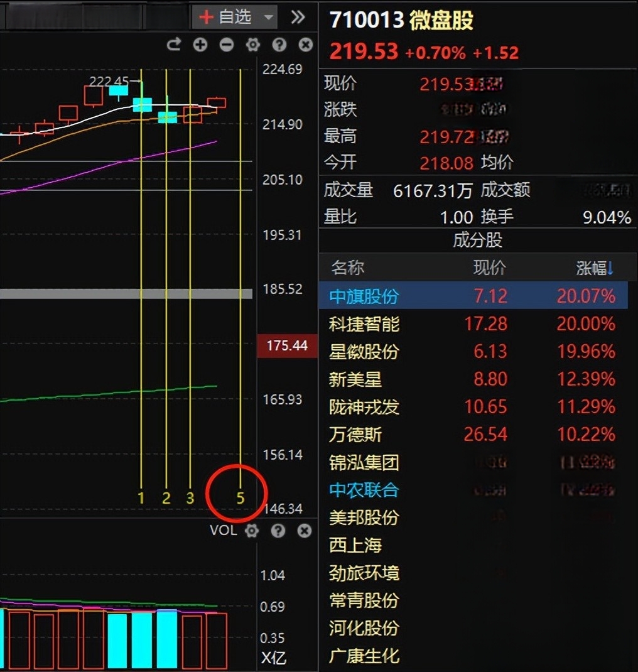Click the latest red candlestick
This screenshot has height=672, width=638.
click(x=217, y=104)
